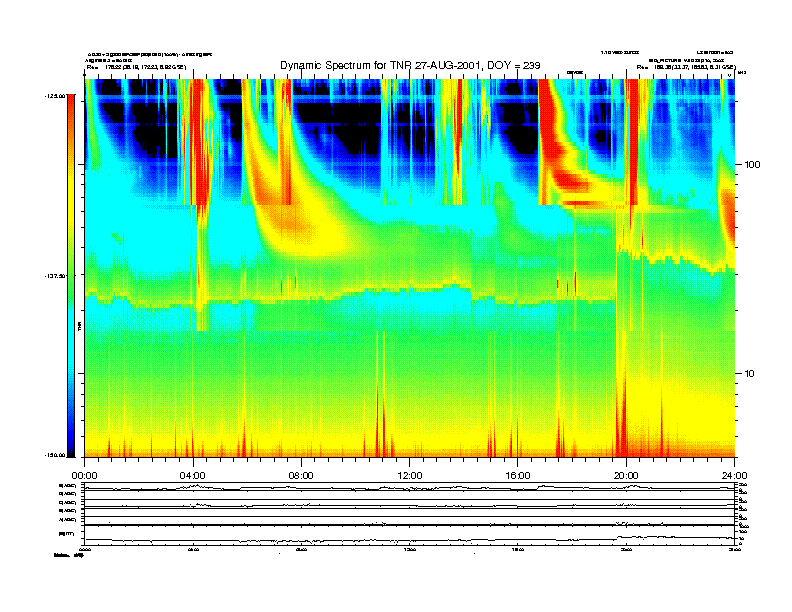Viewport: 792px width, 612px height.
Task: Click the '04:00' time axis label
Action: click(193, 476)
